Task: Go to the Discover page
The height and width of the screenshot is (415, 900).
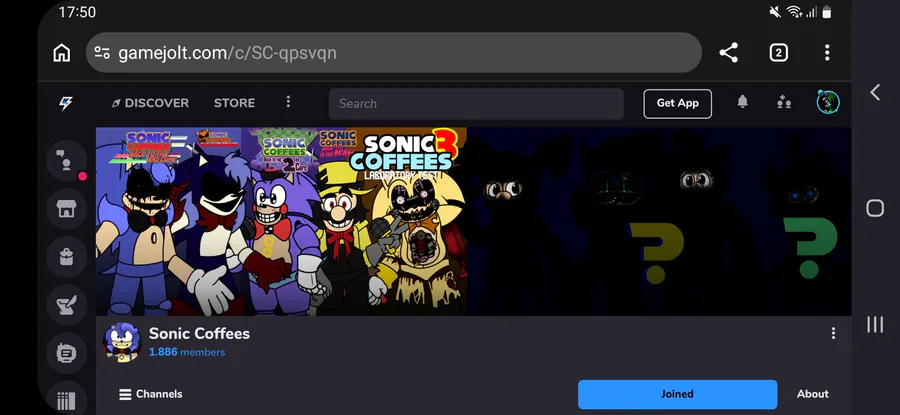Action: 150,103
